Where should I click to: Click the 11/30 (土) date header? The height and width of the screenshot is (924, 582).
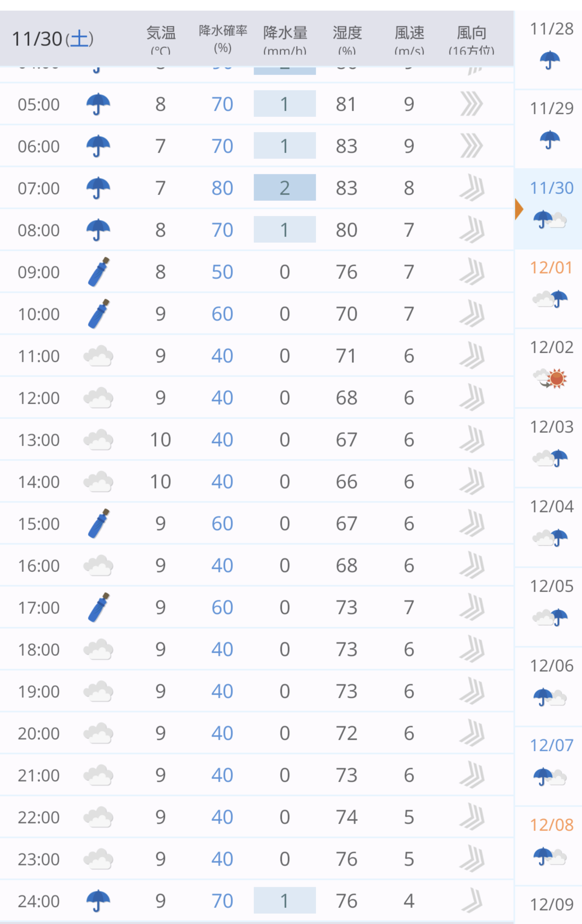click(x=53, y=38)
